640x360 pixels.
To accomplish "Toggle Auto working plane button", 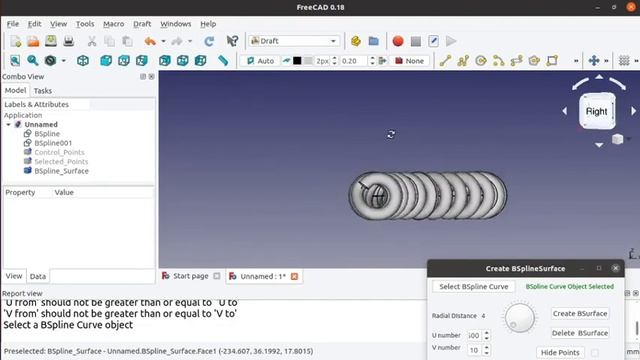I will pos(260,61).
